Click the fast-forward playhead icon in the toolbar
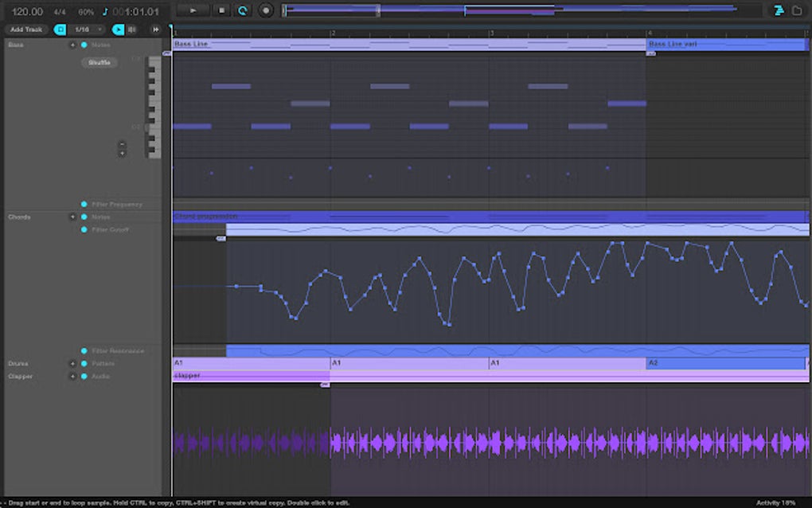This screenshot has height=508, width=812. [x=155, y=29]
